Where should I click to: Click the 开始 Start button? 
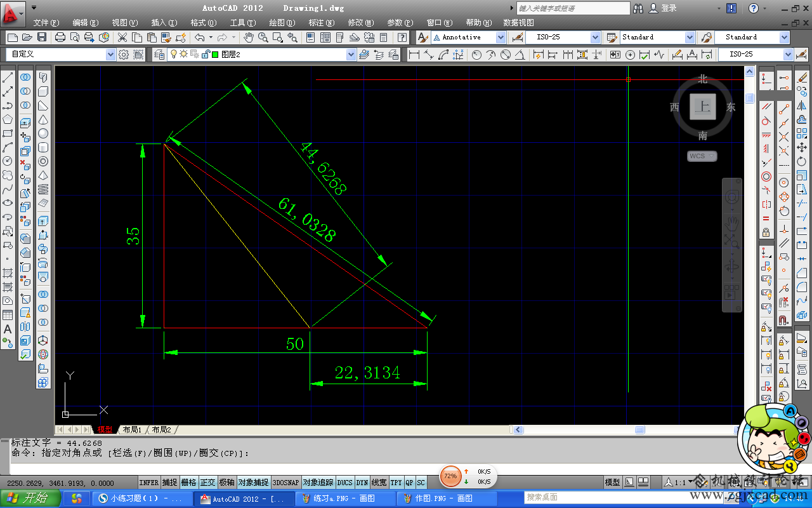(x=30, y=498)
